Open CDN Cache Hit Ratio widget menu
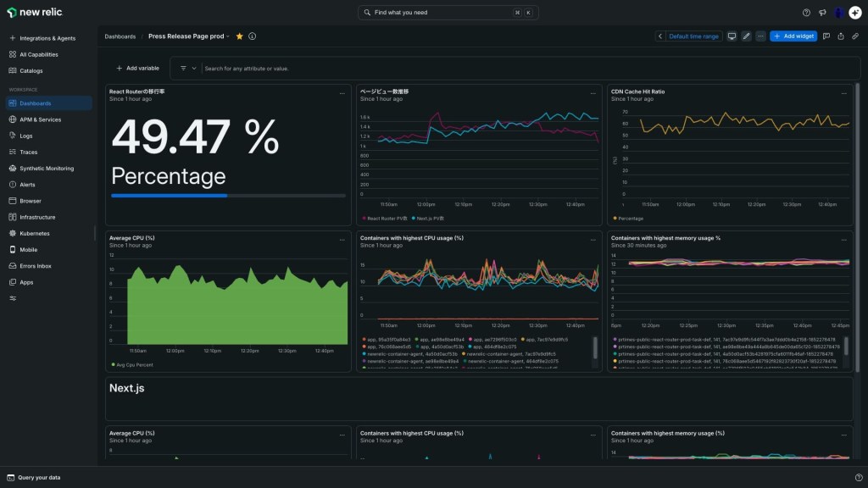The image size is (868, 488). (843, 93)
